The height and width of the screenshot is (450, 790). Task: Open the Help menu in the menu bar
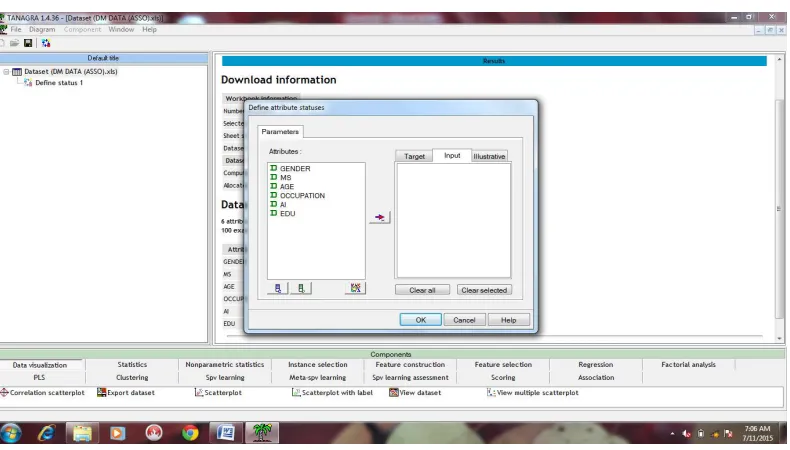point(149,30)
